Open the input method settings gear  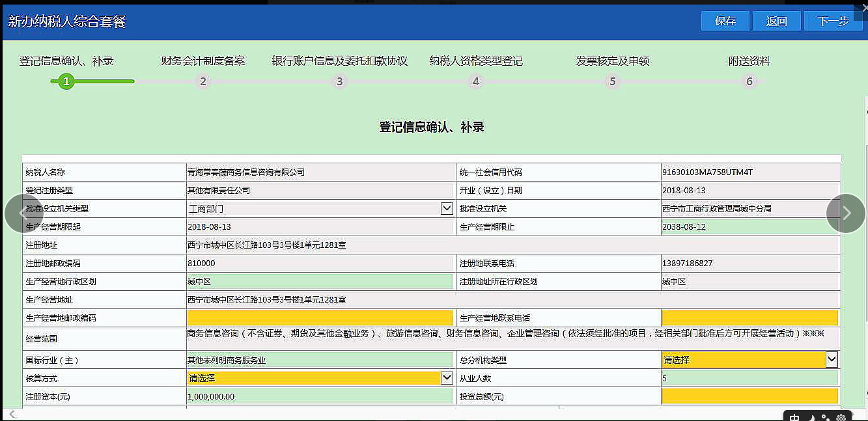[x=841, y=417]
